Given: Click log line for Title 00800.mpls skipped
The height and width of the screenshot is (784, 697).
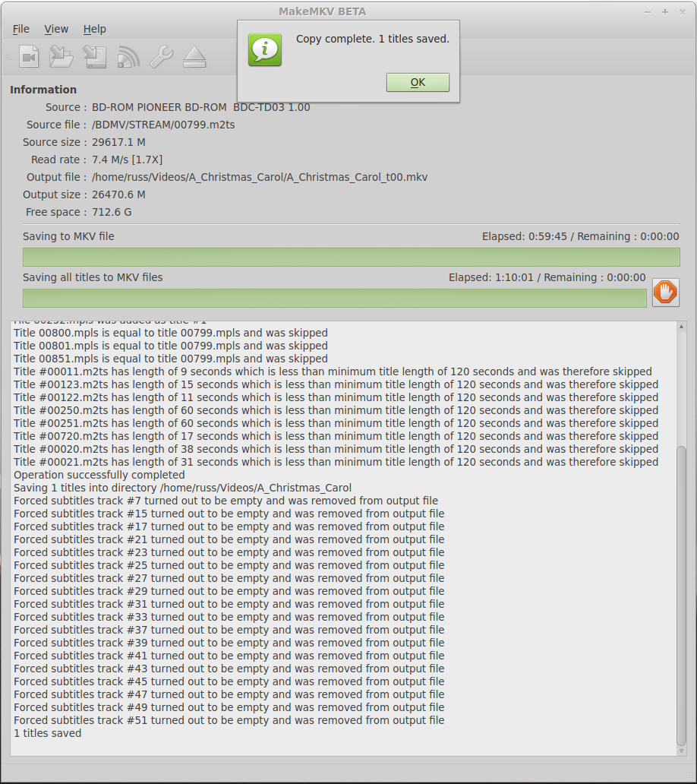Looking at the screenshot, I should (x=171, y=333).
